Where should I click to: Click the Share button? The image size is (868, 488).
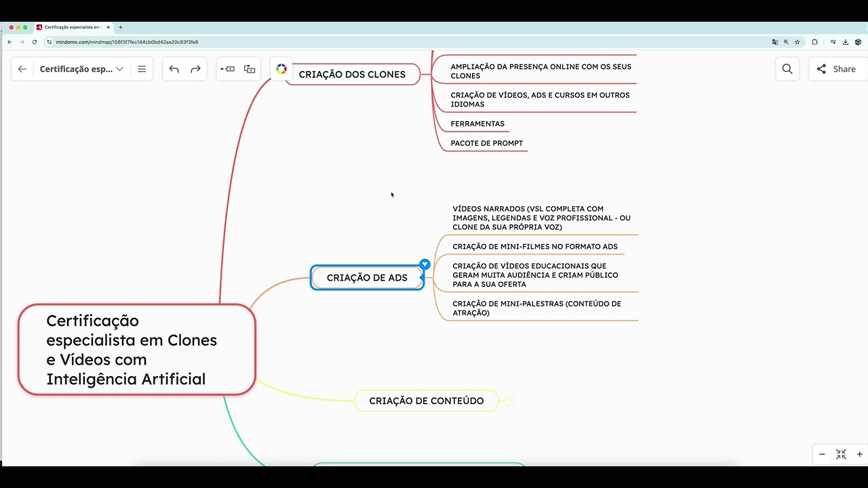(x=836, y=69)
